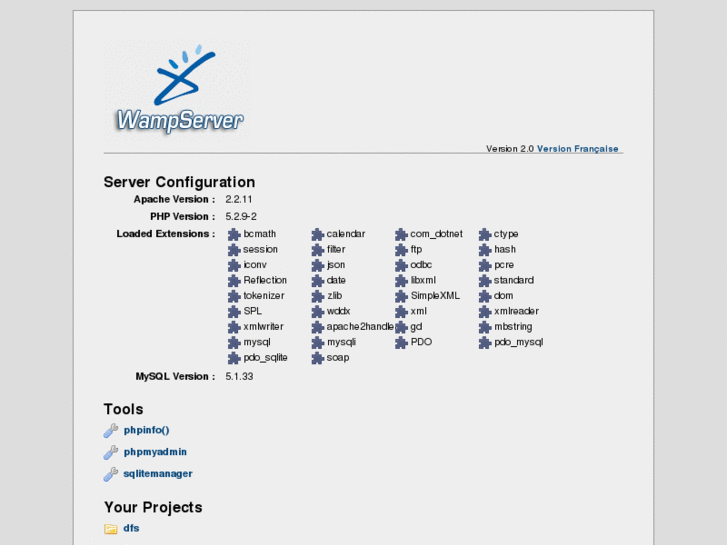Image resolution: width=727 pixels, height=545 pixels.
Task: Click the Tools heading
Action: pyautogui.click(x=123, y=409)
